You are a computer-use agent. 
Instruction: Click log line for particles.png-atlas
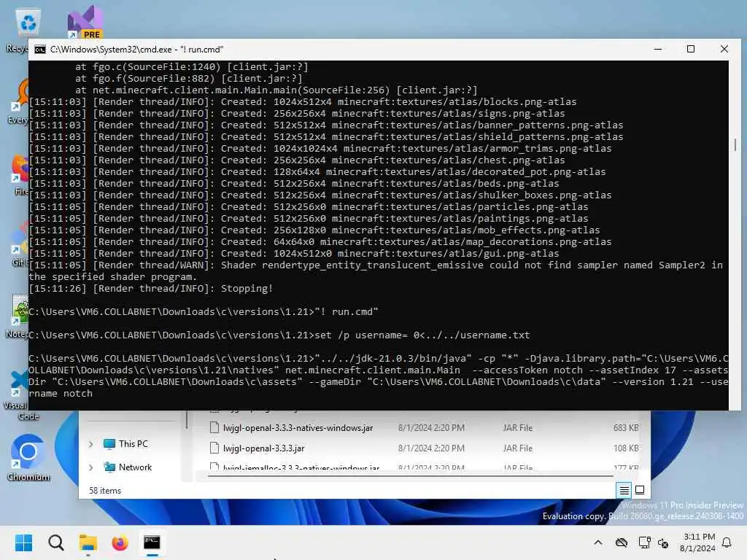pyautogui.click(x=309, y=206)
